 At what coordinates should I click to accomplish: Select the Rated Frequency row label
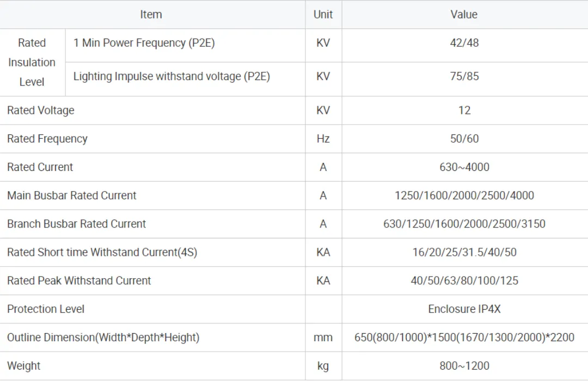click(x=47, y=139)
